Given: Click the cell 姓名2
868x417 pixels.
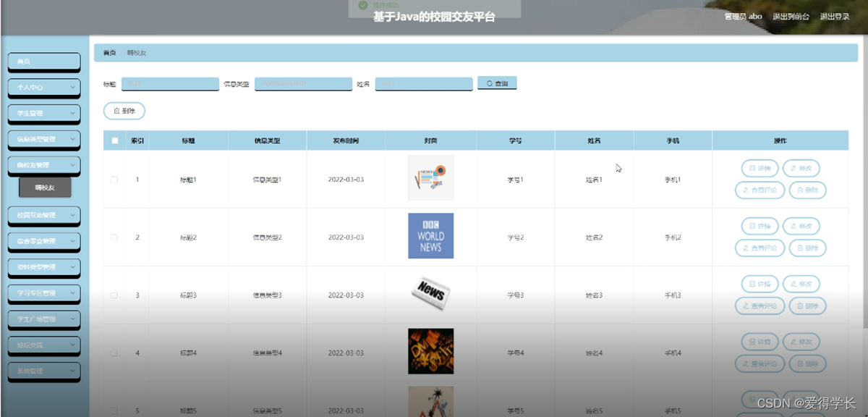Looking at the screenshot, I should pyautogui.click(x=594, y=237).
